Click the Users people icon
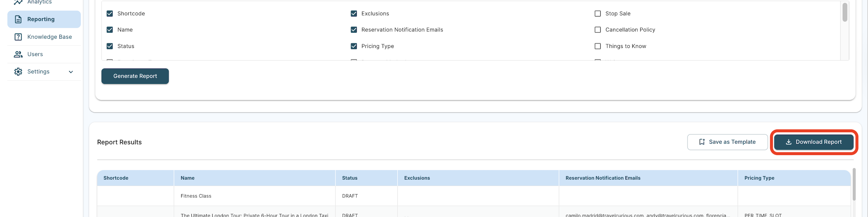The height and width of the screenshot is (217, 868). click(18, 54)
